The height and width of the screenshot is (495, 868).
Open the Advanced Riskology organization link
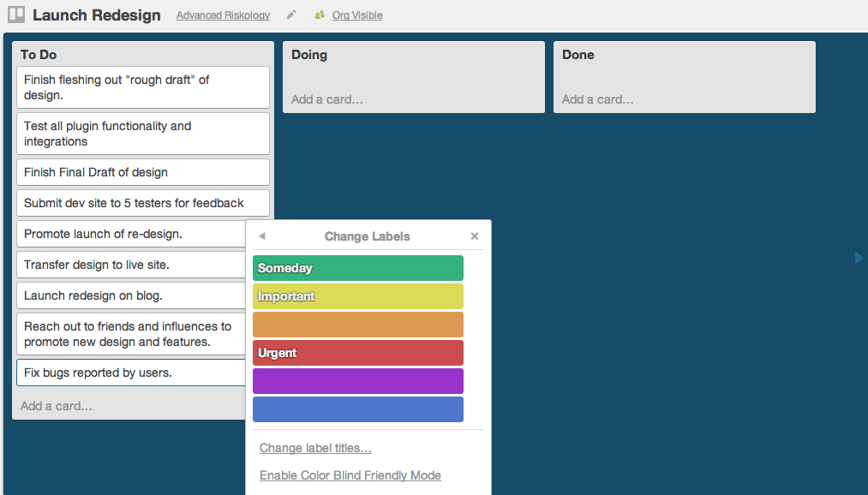click(223, 15)
